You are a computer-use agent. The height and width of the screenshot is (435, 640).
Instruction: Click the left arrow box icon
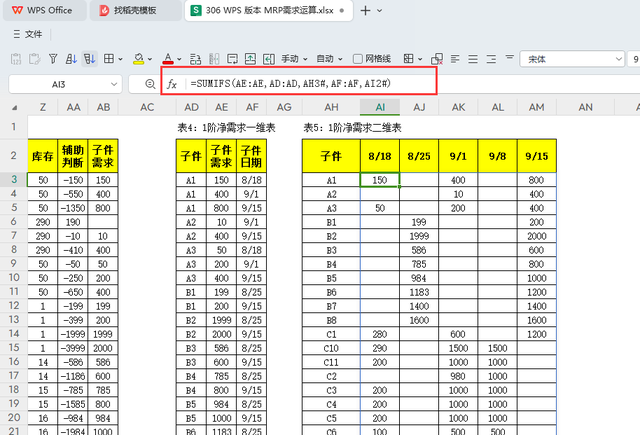(269, 59)
